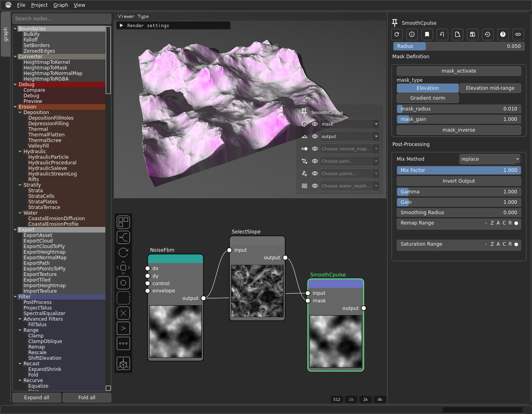Expand the Render settings section
Screen dimensions: 532x414
173,26
